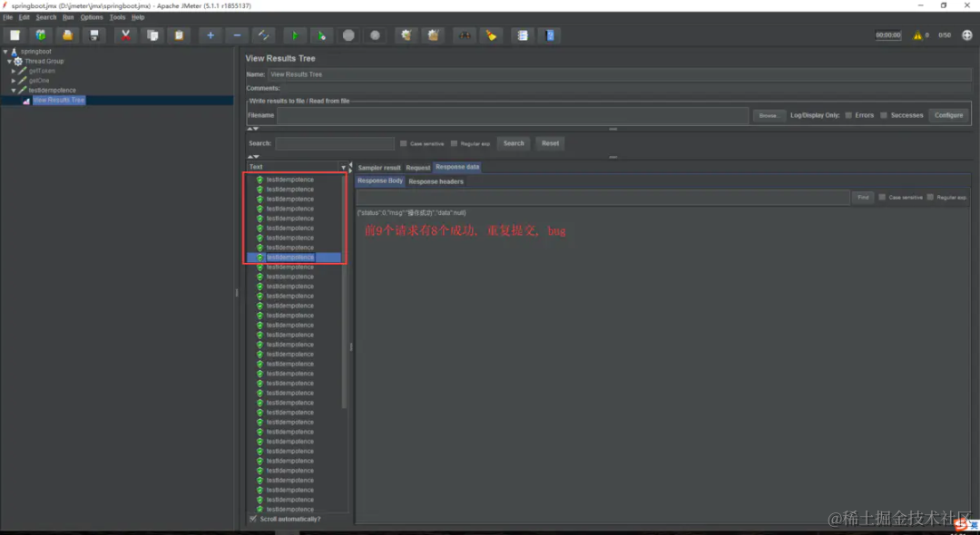Click the Browse... file button

pos(769,115)
